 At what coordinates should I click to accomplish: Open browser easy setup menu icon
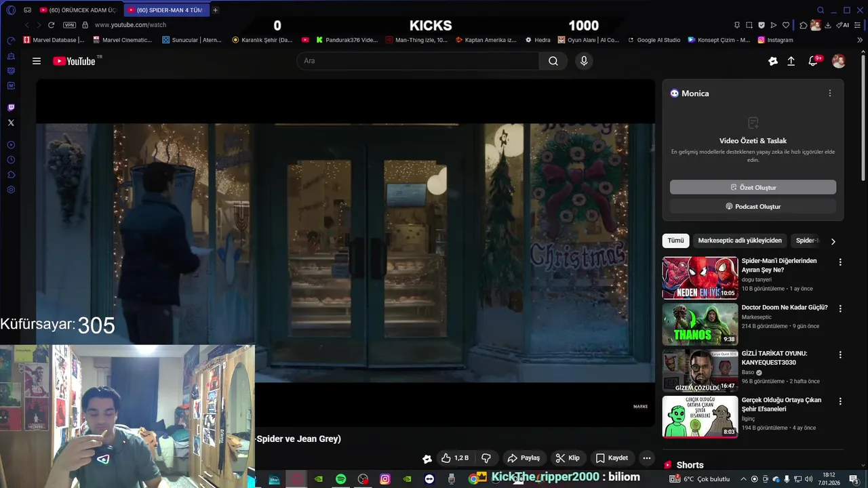(x=857, y=25)
